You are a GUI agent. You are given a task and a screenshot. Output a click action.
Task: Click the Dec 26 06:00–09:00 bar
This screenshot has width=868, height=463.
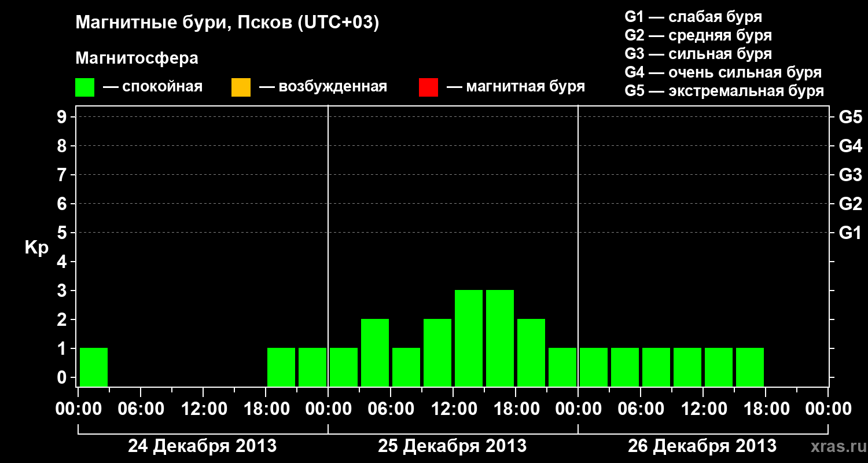click(656, 367)
